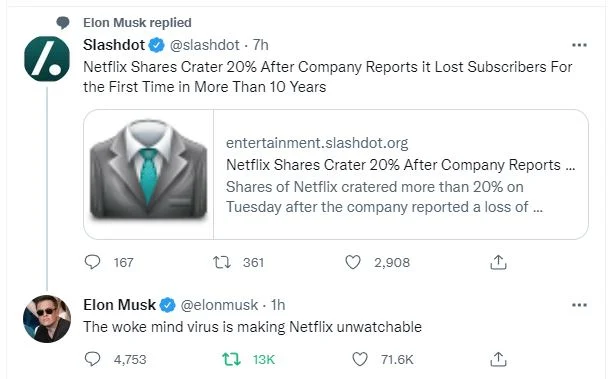Open more options for Elon Musk's tweet

579,305
